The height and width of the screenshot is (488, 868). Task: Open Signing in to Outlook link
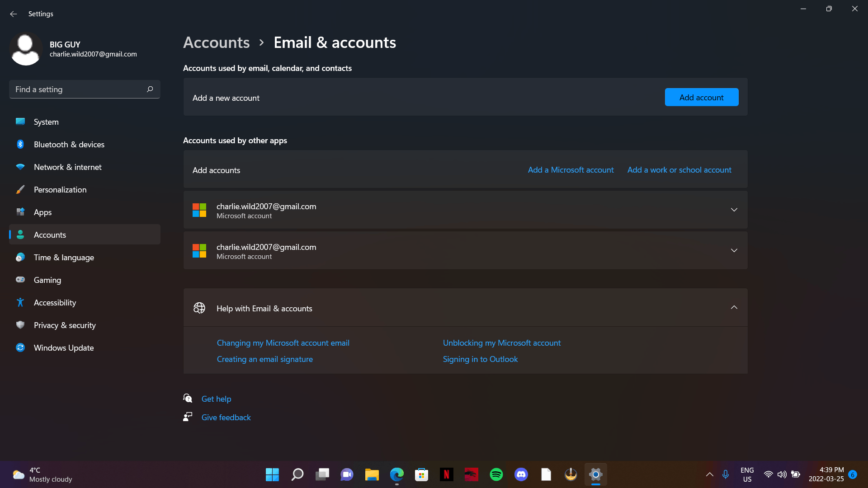pyautogui.click(x=480, y=359)
